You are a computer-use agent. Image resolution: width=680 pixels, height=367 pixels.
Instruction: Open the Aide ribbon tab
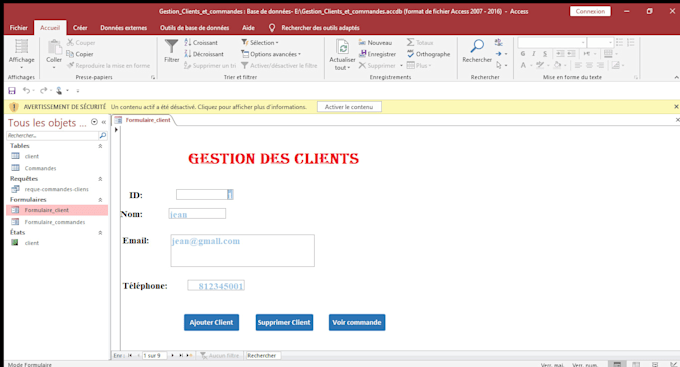(x=248, y=28)
